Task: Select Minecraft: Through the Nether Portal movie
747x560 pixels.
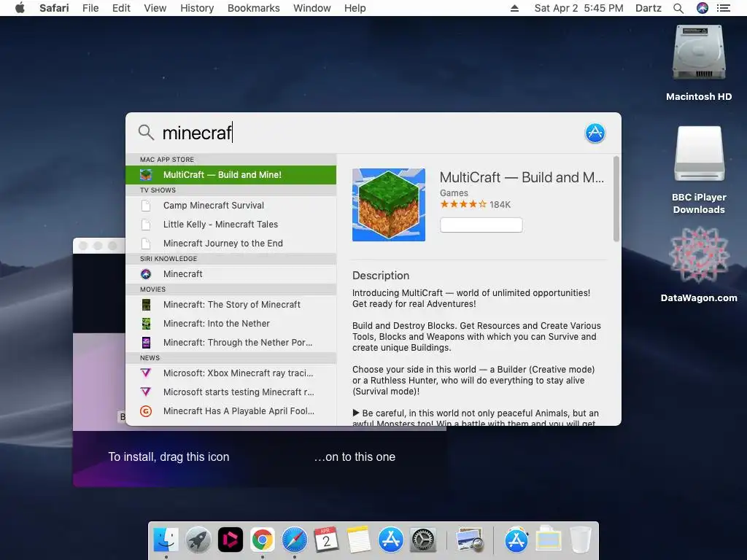Action: point(231,343)
